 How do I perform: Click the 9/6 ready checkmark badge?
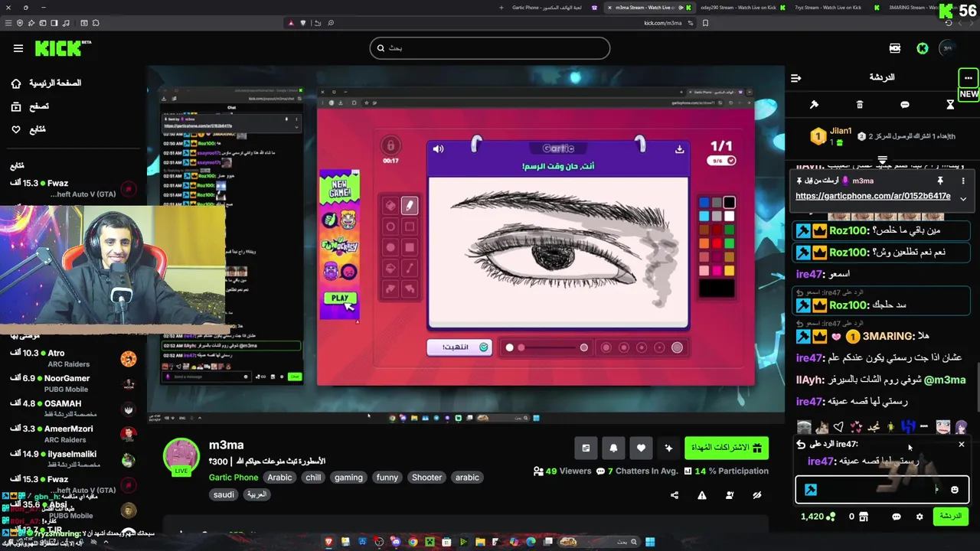(x=722, y=161)
